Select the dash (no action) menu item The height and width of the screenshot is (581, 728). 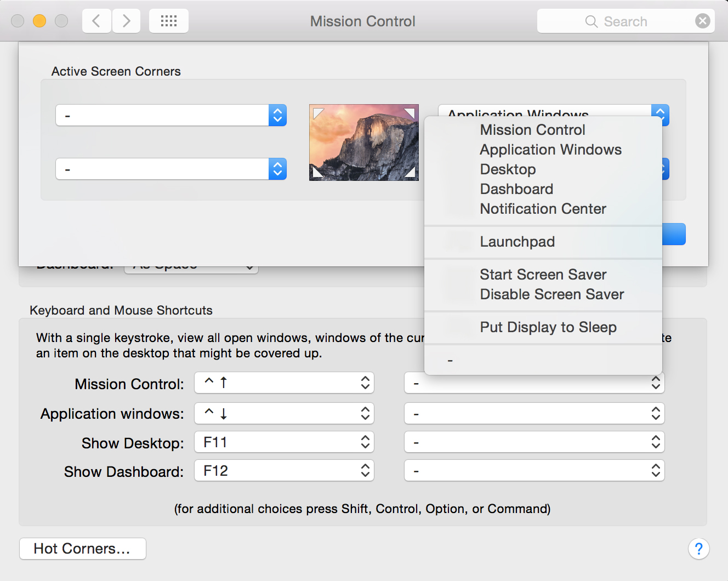coord(543,360)
